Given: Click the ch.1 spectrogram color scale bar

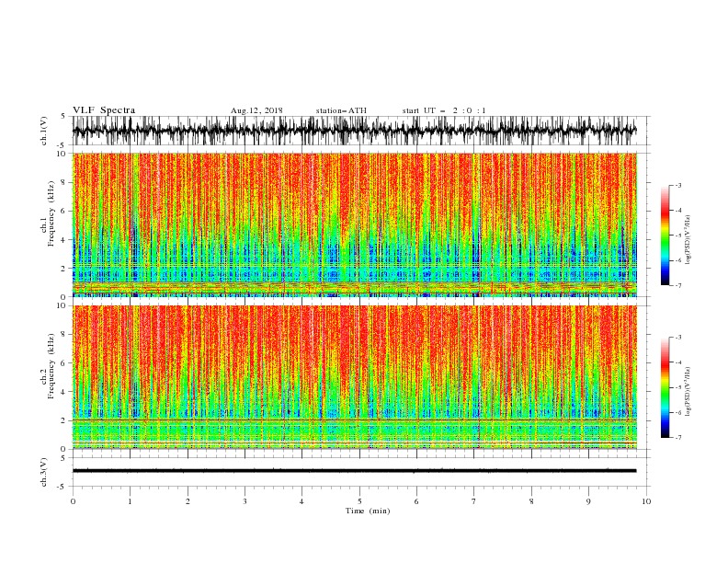Looking at the screenshot, I should 665,236.
